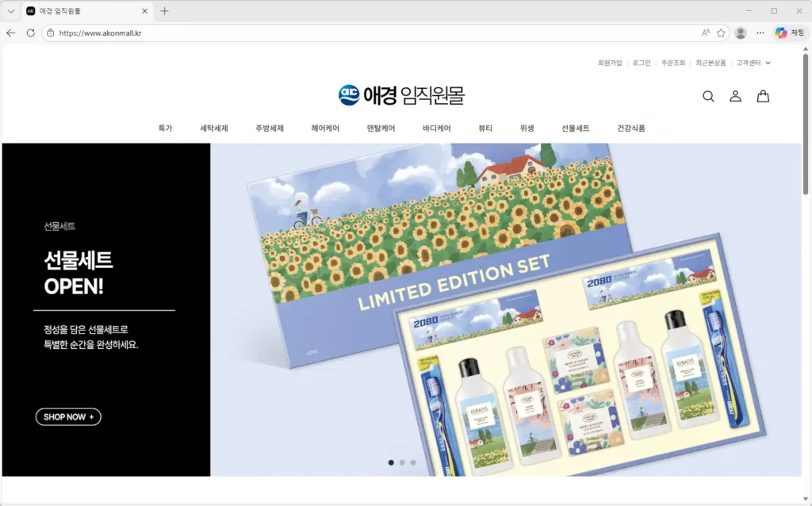
Task: Select the first carousel indicator dot
Action: [x=391, y=462]
